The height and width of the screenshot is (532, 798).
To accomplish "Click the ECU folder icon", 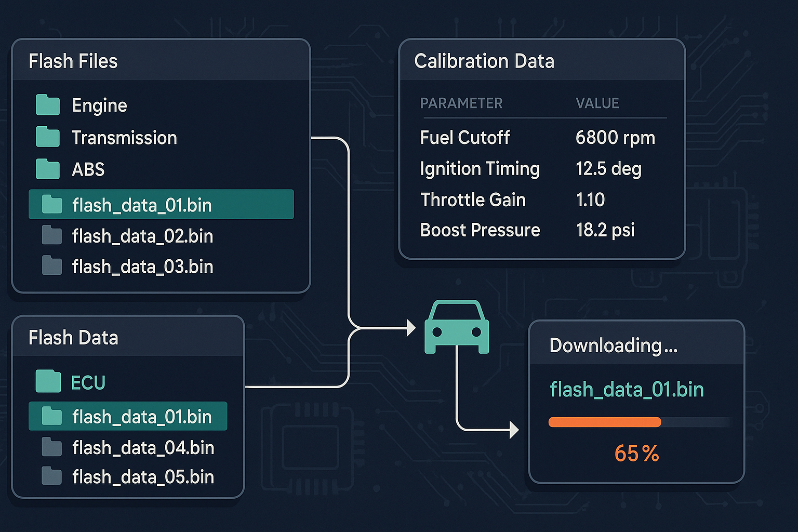I will [47, 381].
